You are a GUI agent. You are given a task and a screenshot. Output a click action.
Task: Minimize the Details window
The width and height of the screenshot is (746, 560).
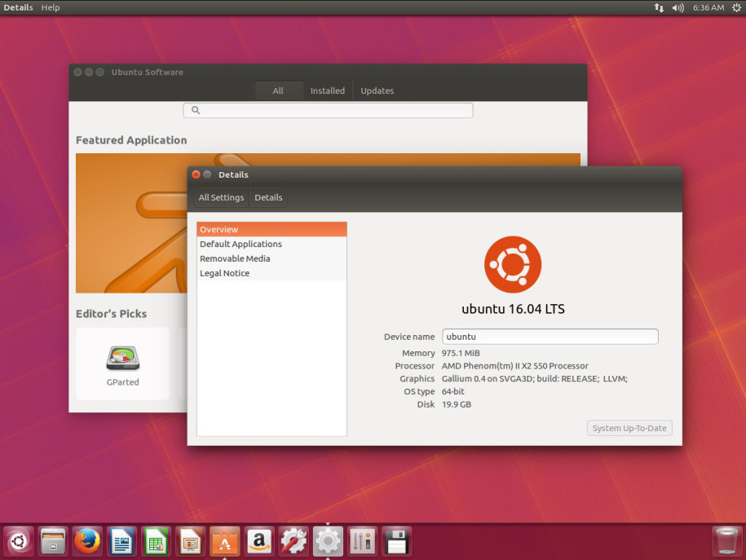click(x=207, y=174)
